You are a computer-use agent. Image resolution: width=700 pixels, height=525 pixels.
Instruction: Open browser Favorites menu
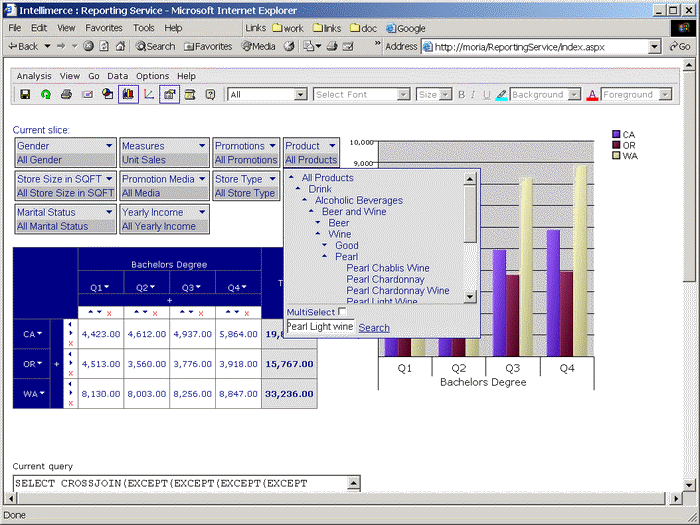tap(104, 28)
